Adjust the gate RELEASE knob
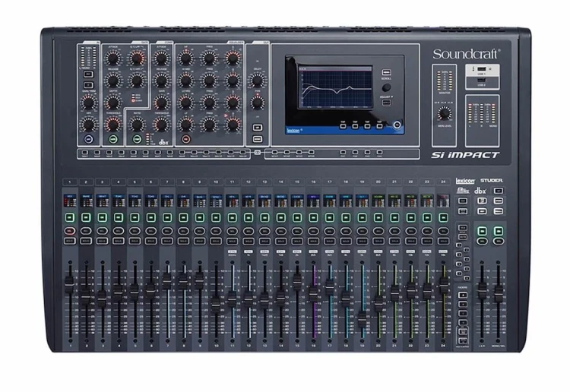The width and height of the screenshot is (570, 392). pyautogui.click(x=112, y=81)
